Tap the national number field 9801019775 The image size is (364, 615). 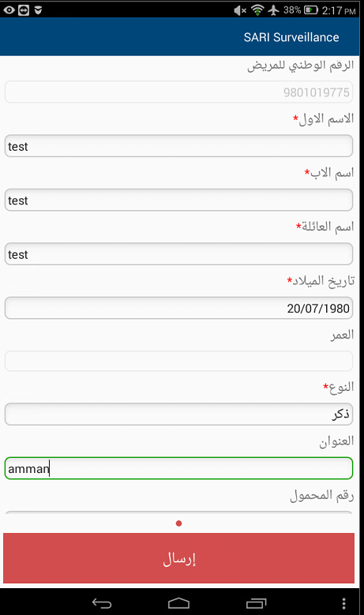coord(179,92)
